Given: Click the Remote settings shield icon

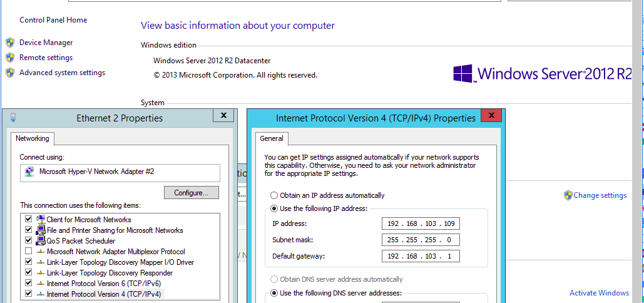Looking at the screenshot, I should click(10, 58).
